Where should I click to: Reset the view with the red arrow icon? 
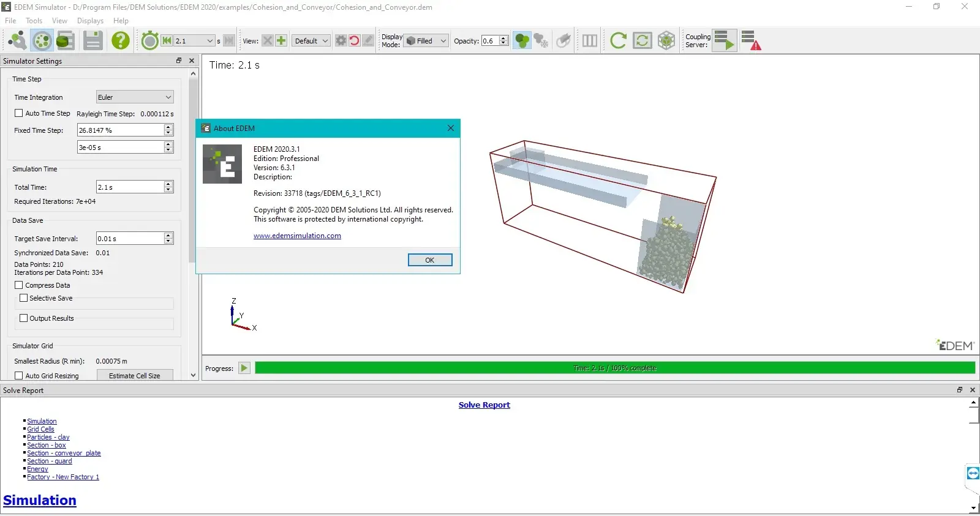click(354, 41)
